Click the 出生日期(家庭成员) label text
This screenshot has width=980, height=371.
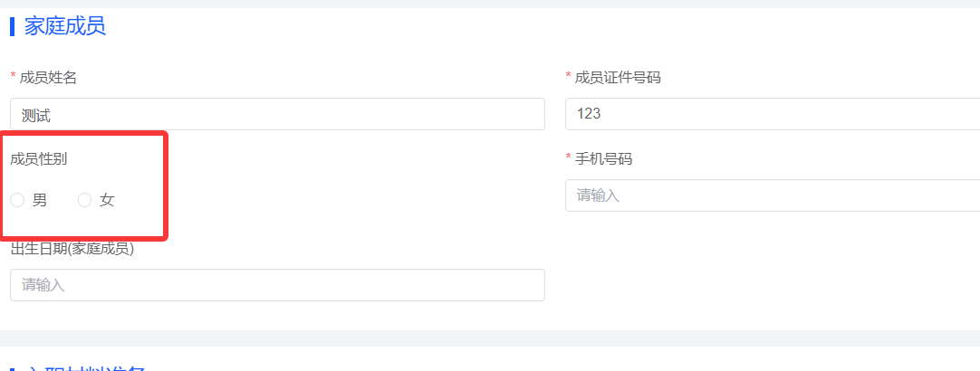pos(72,249)
